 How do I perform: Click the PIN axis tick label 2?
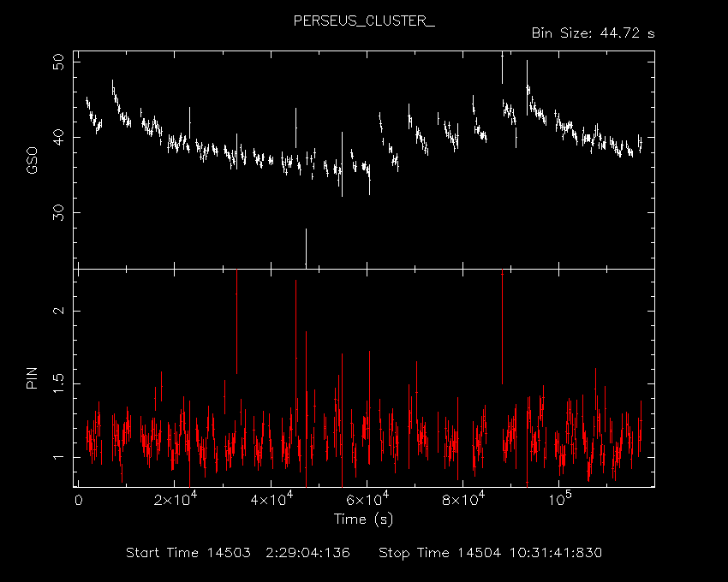click(x=59, y=311)
